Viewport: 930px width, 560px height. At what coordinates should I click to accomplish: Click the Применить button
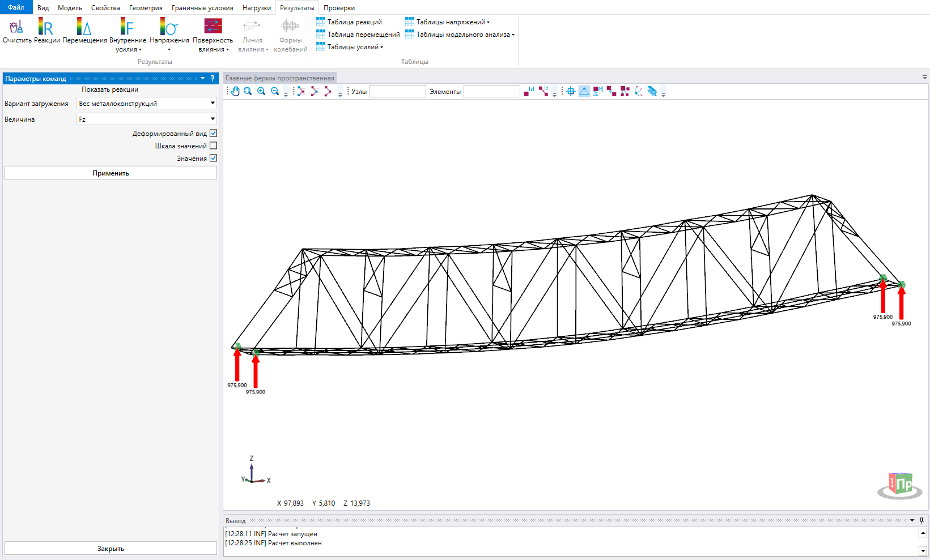111,173
